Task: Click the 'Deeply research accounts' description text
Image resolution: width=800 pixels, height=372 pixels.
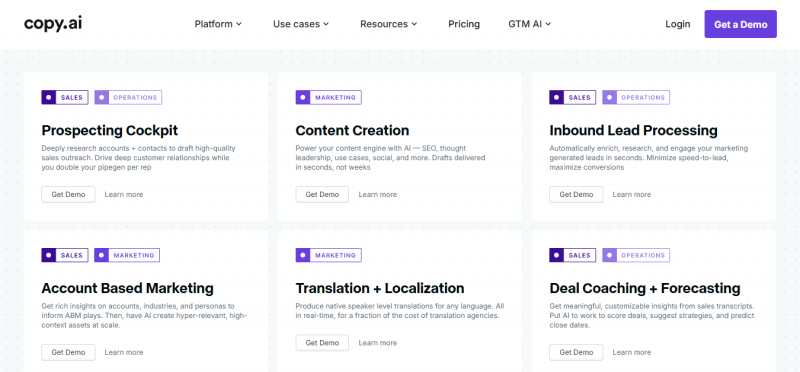Action: coord(138,158)
